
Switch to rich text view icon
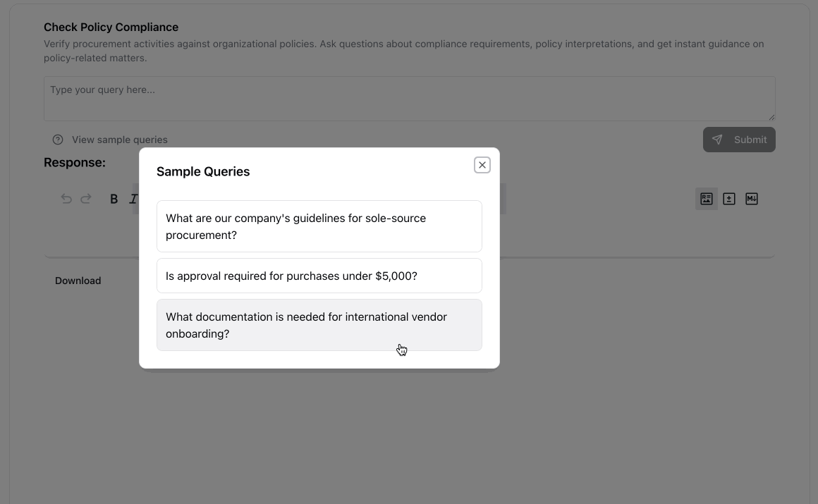pyautogui.click(x=707, y=199)
